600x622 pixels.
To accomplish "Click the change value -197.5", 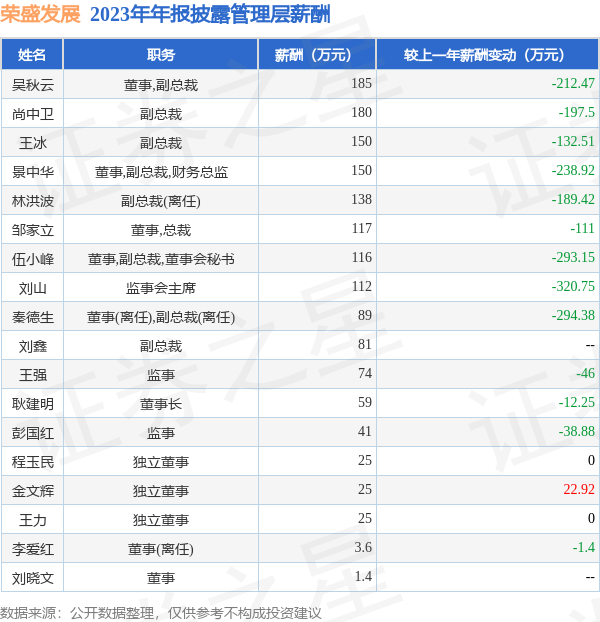I will tap(577, 112).
